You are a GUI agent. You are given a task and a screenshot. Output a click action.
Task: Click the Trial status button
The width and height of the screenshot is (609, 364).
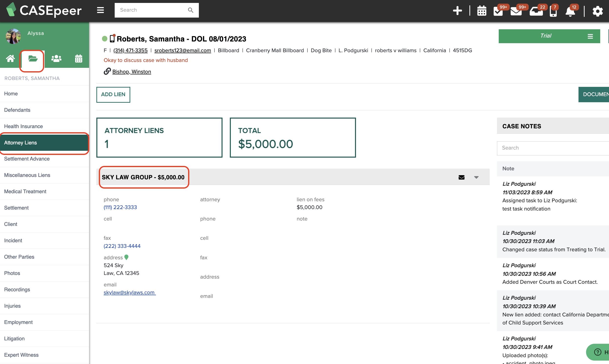[x=549, y=36]
